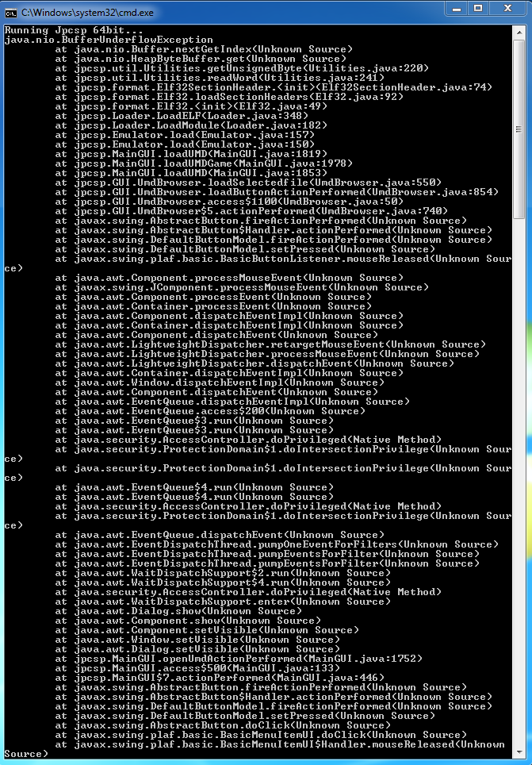Click the UmdBrowser.loadSelectedfile line

pyautogui.click(x=247, y=183)
